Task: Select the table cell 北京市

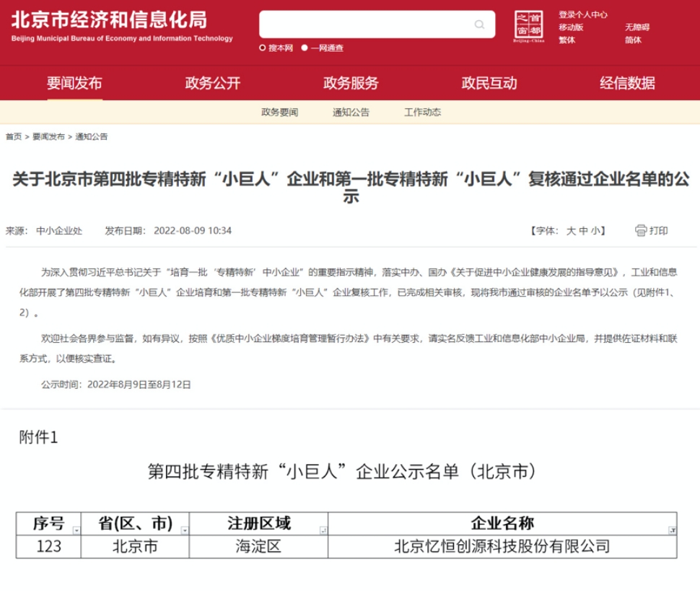Action: 135,546
